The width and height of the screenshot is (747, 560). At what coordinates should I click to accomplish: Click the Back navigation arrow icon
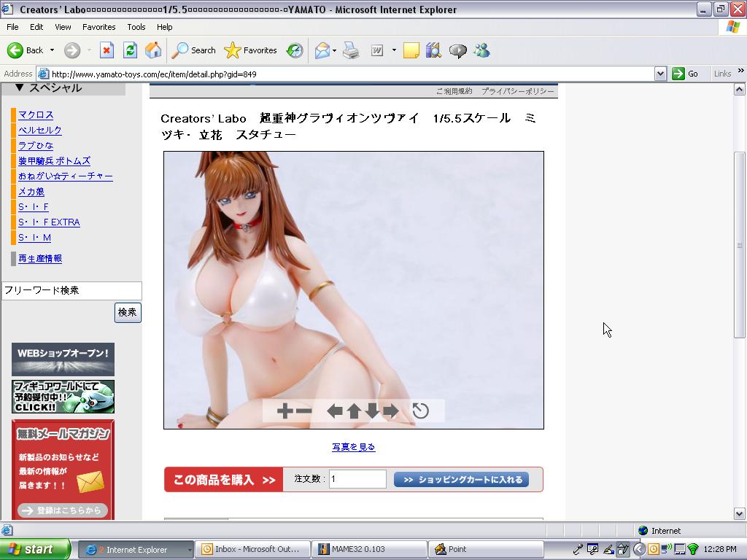coord(15,50)
